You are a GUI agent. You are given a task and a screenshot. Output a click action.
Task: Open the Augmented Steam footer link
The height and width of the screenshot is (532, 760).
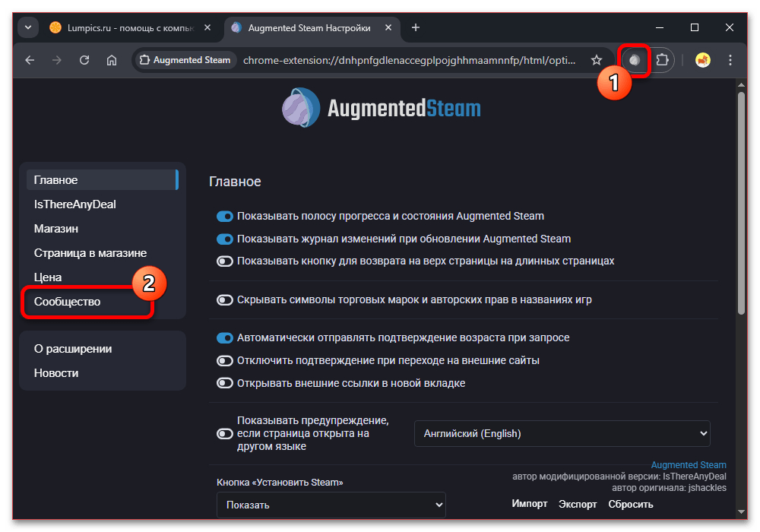pyautogui.click(x=689, y=465)
